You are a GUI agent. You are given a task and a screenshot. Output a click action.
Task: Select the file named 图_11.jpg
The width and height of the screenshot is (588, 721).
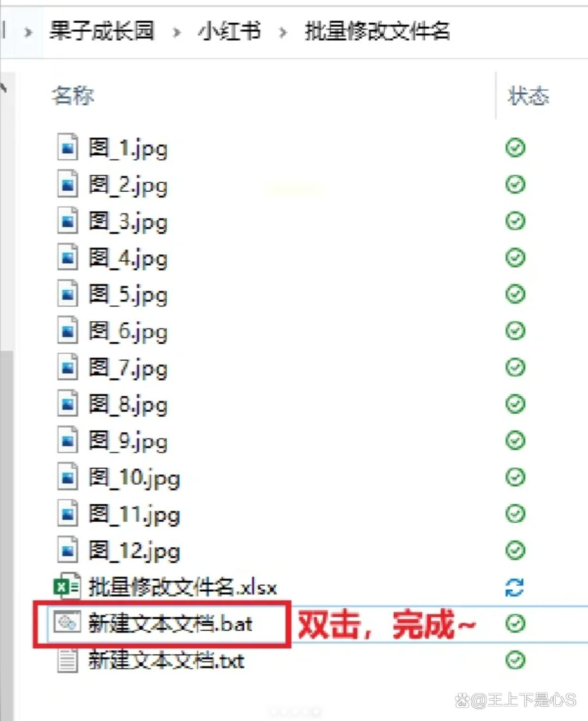click(134, 515)
